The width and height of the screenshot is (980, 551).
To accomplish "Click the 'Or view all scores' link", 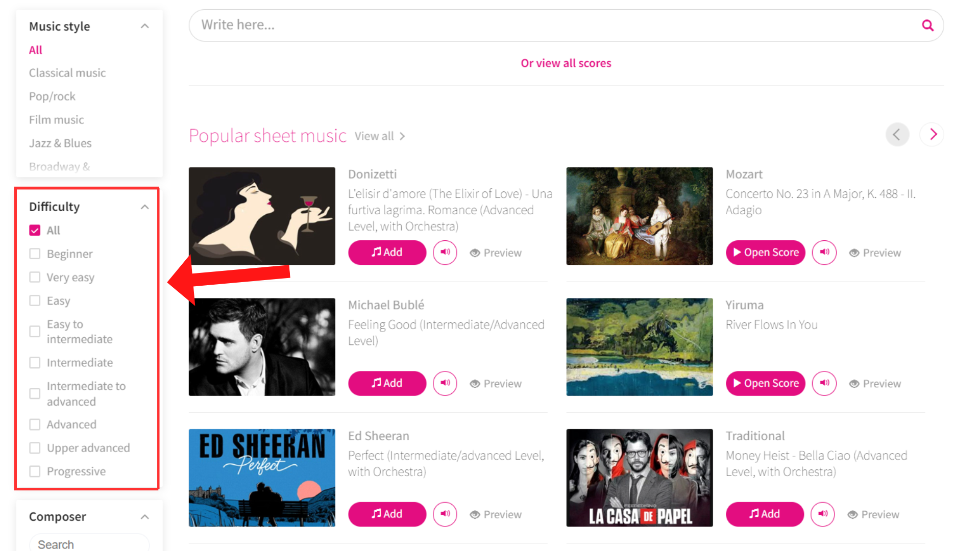I will pyautogui.click(x=566, y=63).
